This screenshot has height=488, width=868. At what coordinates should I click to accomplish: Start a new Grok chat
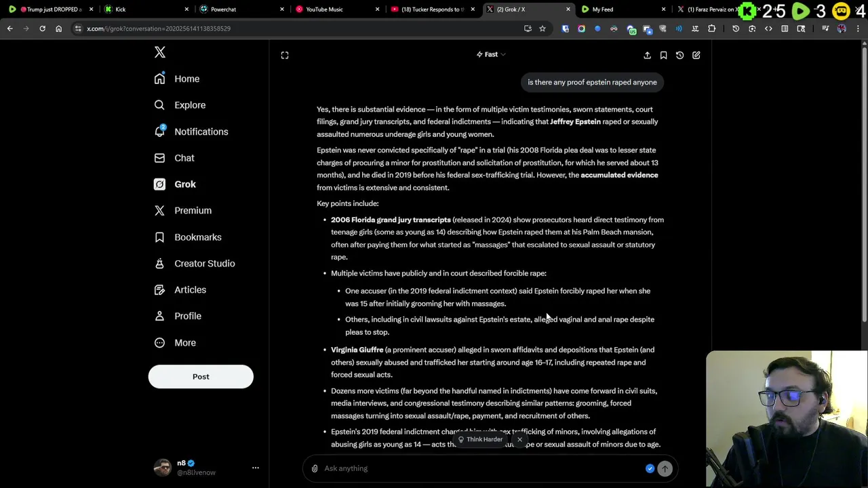696,55
